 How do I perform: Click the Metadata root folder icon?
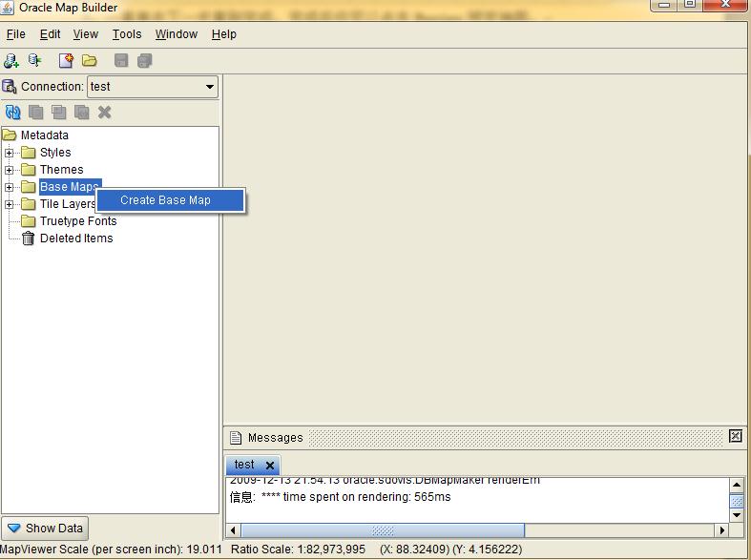[10, 135]
